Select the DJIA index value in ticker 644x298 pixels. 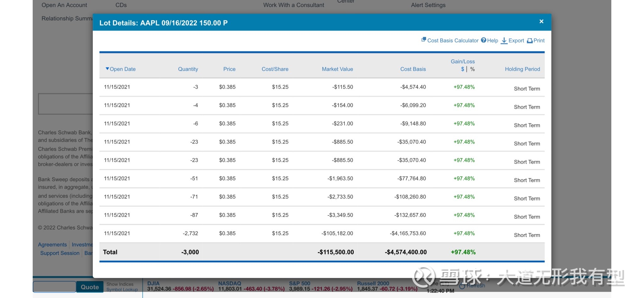tap(159, 289)
